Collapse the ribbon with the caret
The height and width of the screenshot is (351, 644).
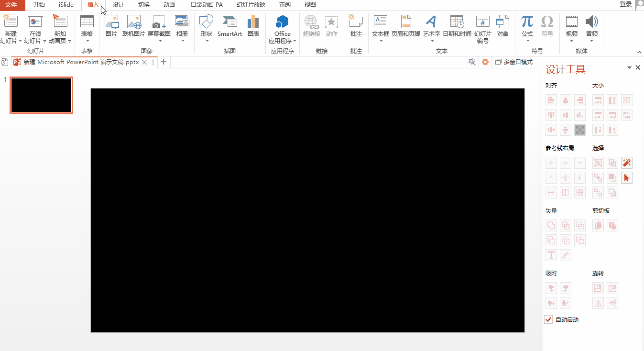639,52
